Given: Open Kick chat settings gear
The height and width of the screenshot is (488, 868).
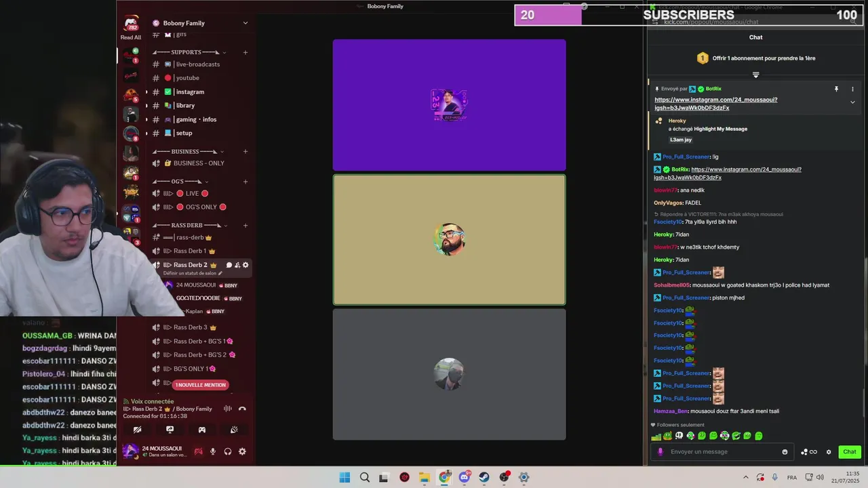Looking at the screenshot, I should pos(828,452).
